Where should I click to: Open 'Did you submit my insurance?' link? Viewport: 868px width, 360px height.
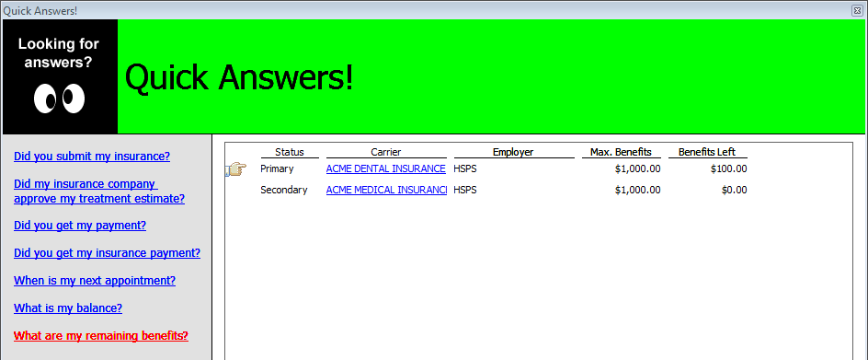92,157
